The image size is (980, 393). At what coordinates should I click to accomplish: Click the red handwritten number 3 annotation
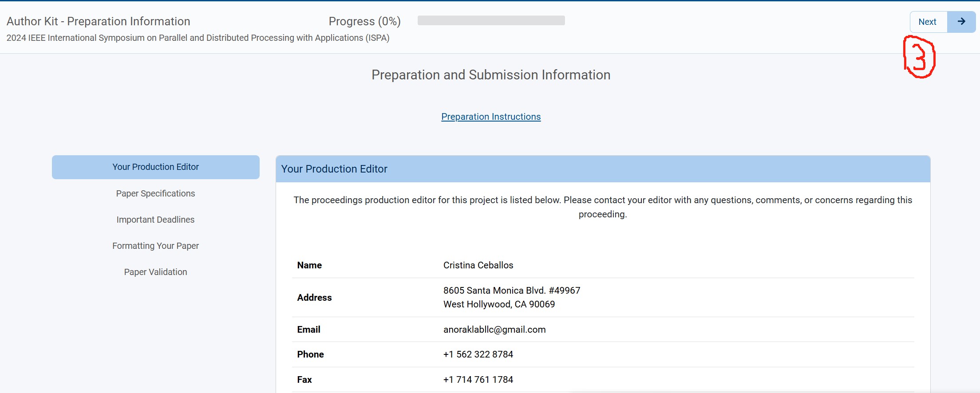(x=919, y=58)
